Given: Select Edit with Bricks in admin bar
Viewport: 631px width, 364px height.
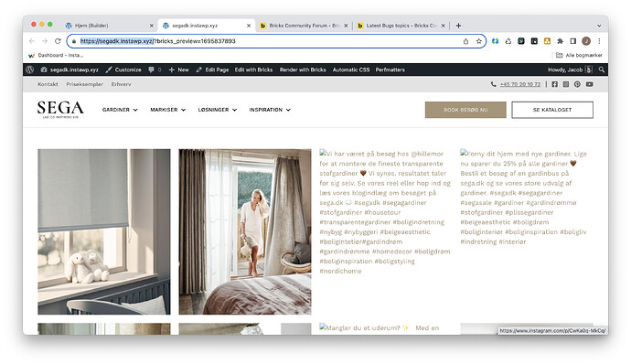Looking at the screenshot, I should pyautogui.click(x=253, y=70).
